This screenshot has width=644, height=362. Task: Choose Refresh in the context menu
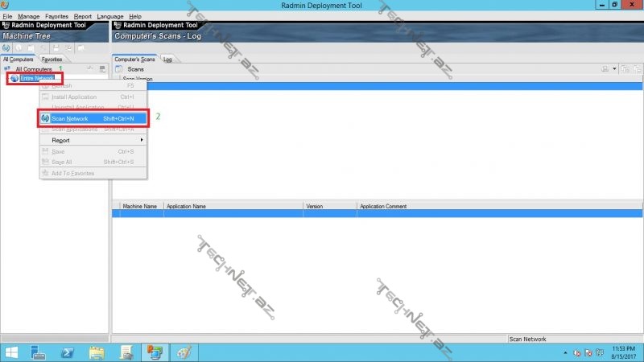pyautogui.click(x=93, y=86)
